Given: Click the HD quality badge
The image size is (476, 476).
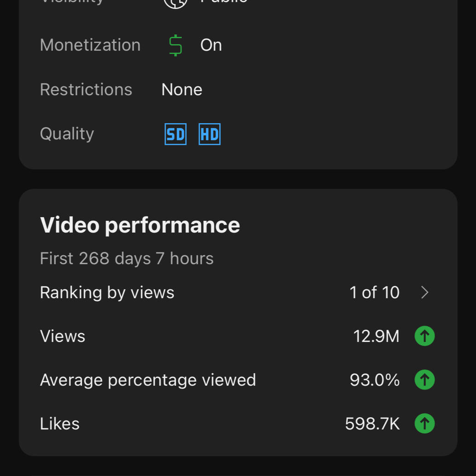Looking at the screenshot, I should (209, 134).
